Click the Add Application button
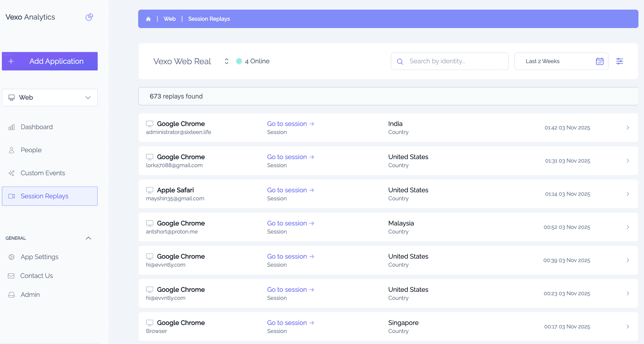Image resolution: width=644 pixels, height=344 pixels. pos(50,61)
